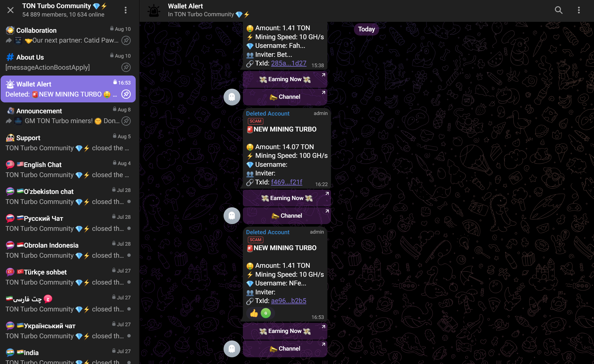Viewport: 594px width, 364px height.
Task: Click the About Us channel pin icon
Action: pyautogui.click(x=126, y=67)
